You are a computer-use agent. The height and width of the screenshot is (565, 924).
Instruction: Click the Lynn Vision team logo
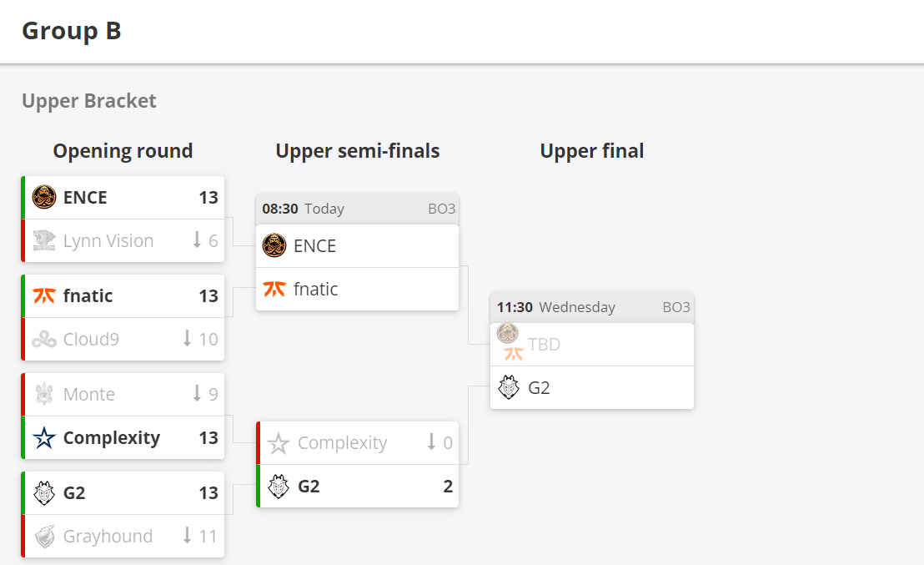pos(44,240)
